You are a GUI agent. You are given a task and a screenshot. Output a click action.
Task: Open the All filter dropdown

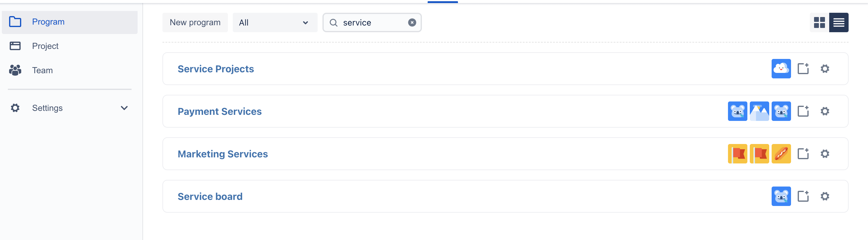(x=275, y=22)
